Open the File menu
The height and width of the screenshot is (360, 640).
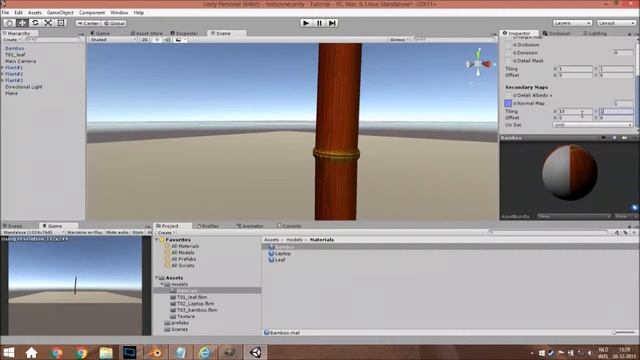5,13
